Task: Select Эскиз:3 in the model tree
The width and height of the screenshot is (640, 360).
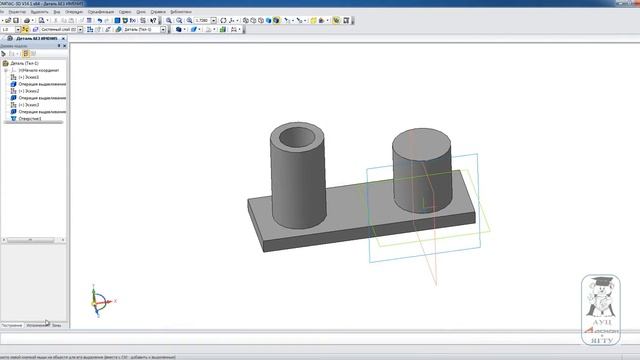Action: [x=29, y=105]
